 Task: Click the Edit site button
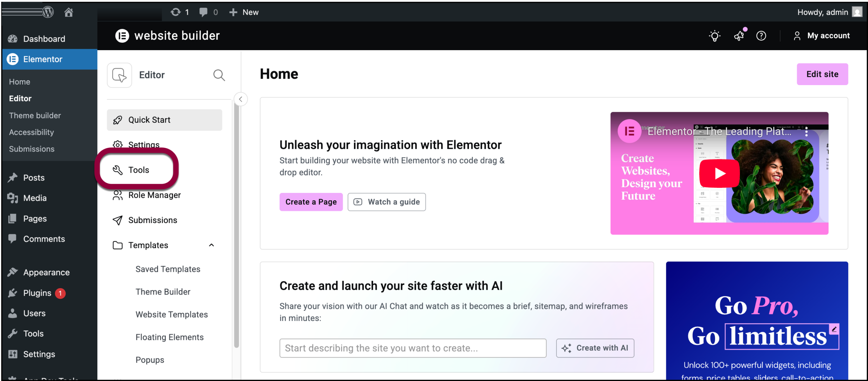[x=822, y=74]
